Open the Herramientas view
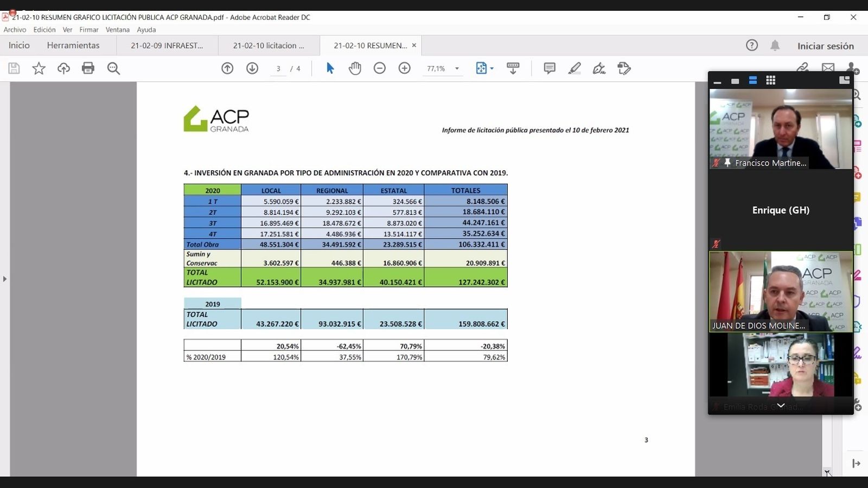This screenshot has height=488, width=868. (73, 46)
